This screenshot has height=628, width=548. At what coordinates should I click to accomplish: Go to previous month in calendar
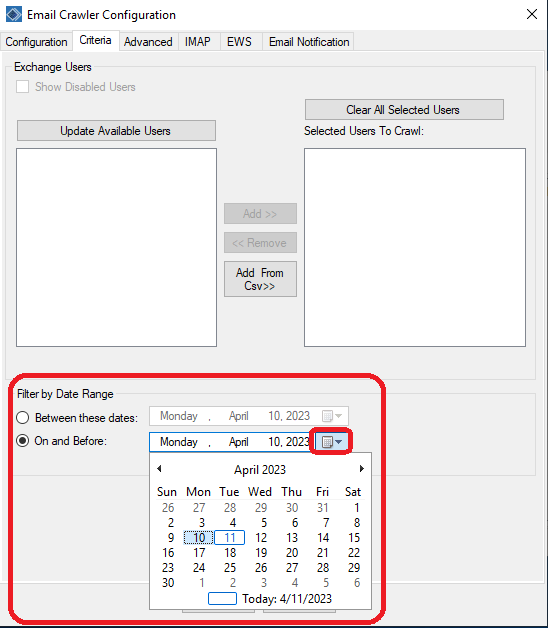(159, 469)
